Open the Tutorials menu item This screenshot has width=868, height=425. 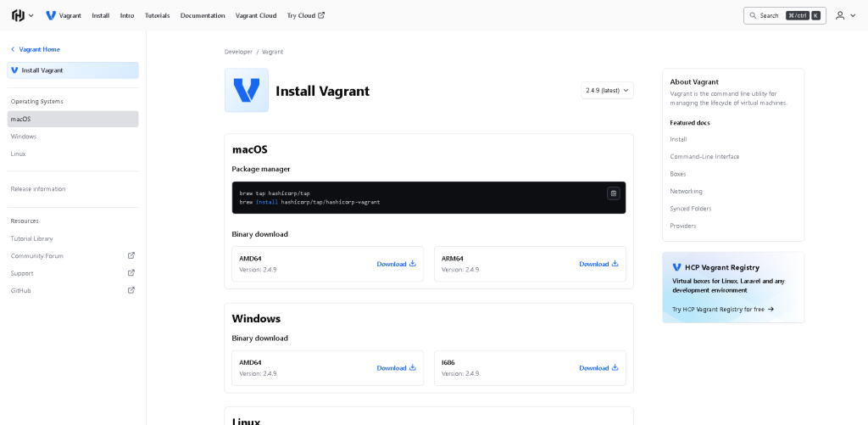pyautogui.click(x=157, y=15)
